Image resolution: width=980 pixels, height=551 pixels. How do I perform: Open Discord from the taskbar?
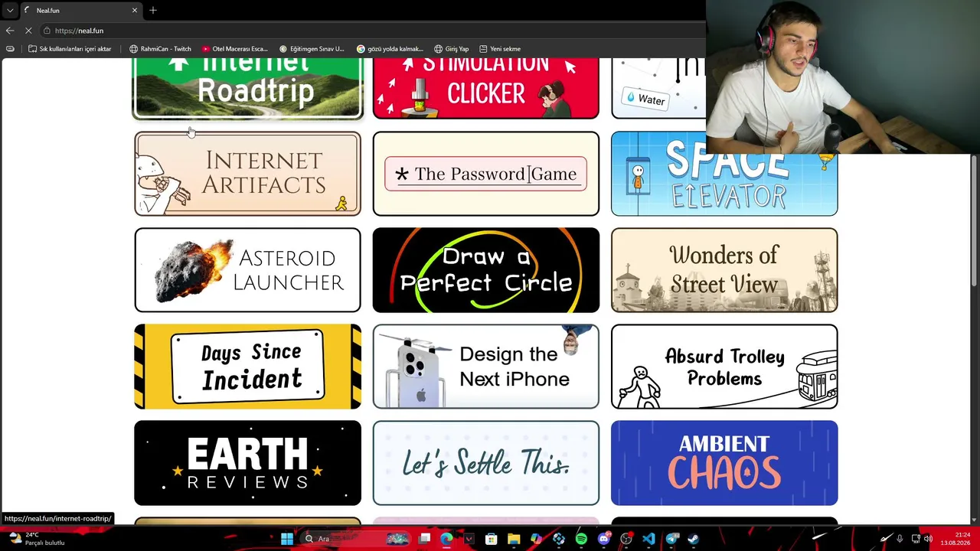pos(604,539)
